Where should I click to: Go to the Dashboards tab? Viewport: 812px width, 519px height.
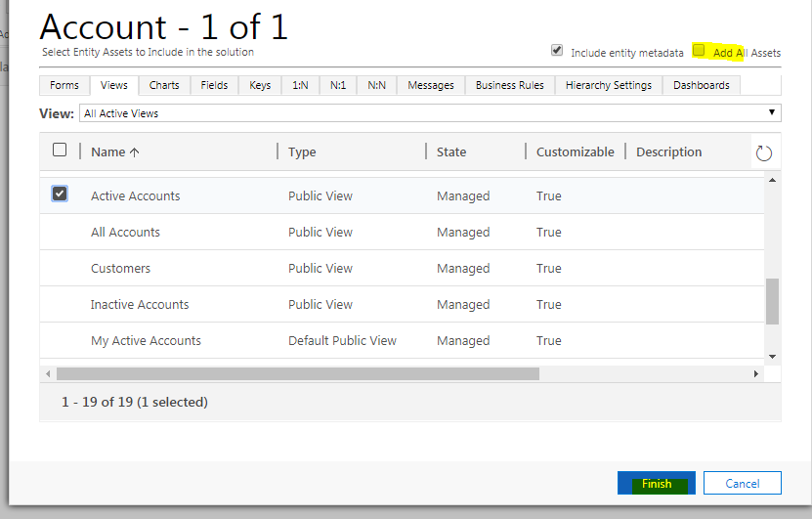pos(701,86)
